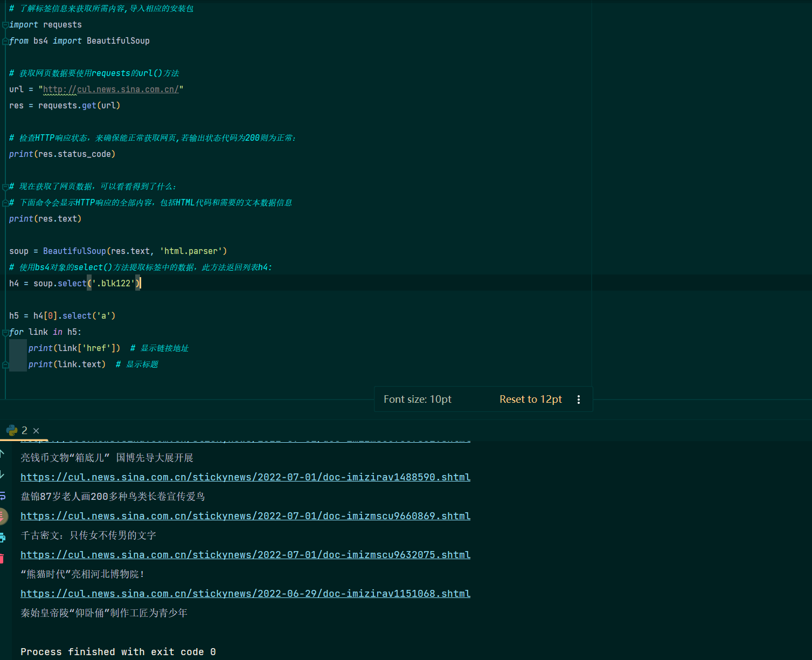Toggle soft-wrap in the run console

point(2,495)
